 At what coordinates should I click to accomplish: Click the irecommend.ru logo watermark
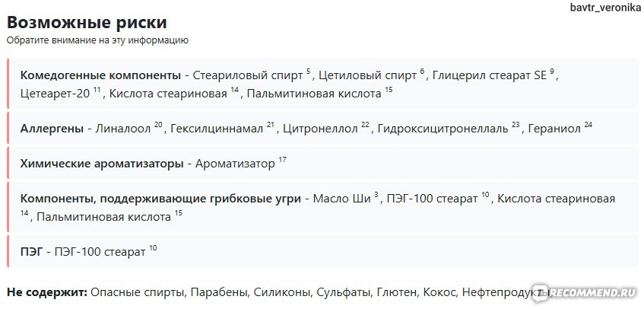tap(584, 292)
